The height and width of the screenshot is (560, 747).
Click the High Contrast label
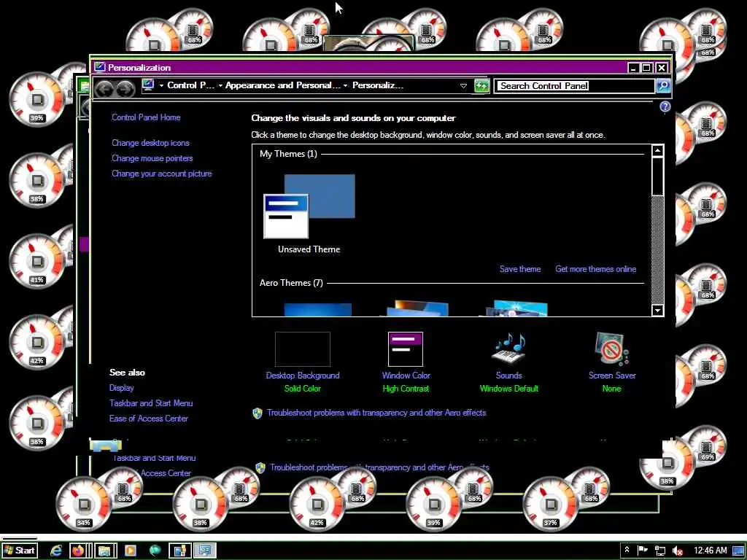point(406,389)
